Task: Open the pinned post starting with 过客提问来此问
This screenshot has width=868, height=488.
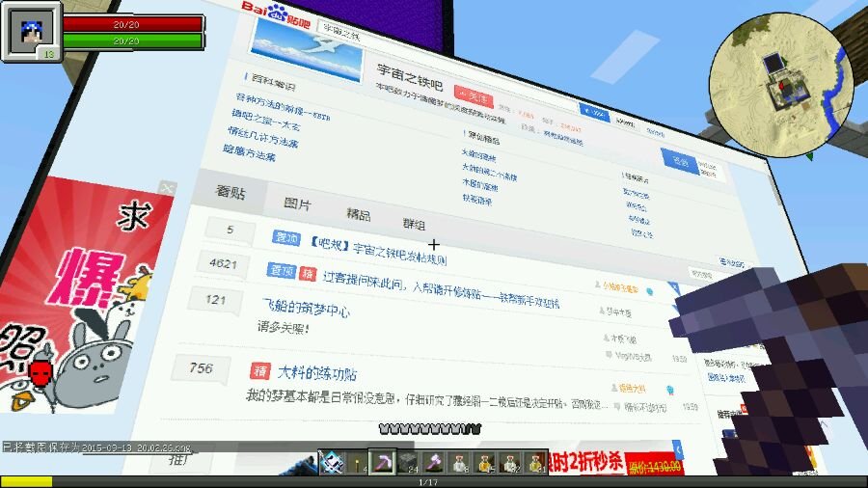Action: pyautogui.click(x=441, y=289)
